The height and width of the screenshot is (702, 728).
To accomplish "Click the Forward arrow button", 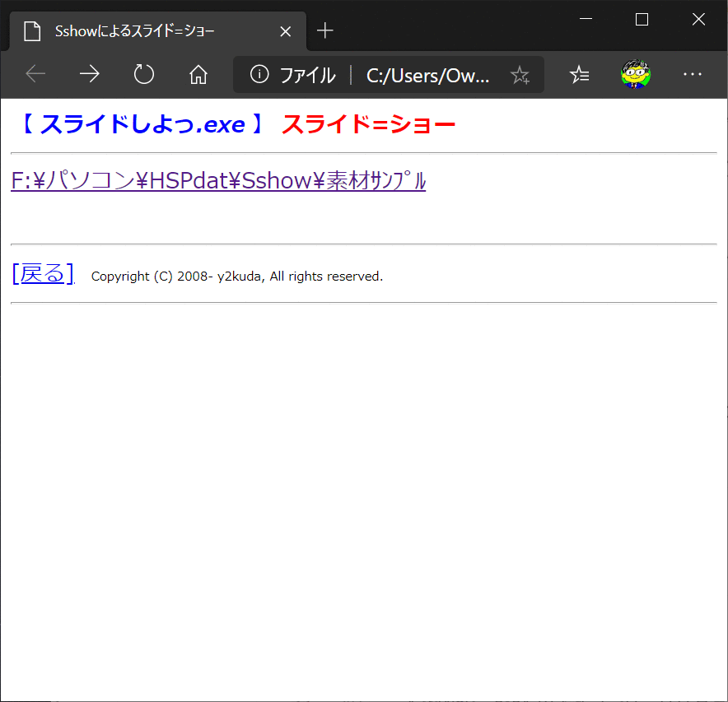I will [90, 75].
